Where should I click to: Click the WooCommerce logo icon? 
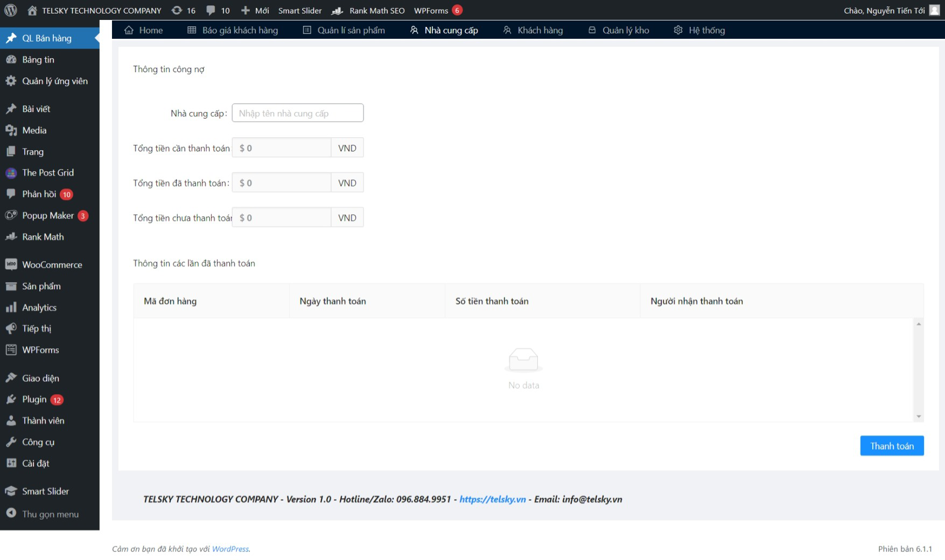point(11,264)
